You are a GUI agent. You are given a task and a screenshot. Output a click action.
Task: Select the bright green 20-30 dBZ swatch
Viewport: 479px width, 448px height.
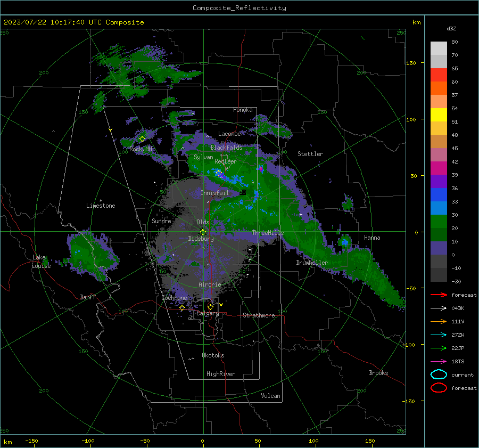coord(439,221)
